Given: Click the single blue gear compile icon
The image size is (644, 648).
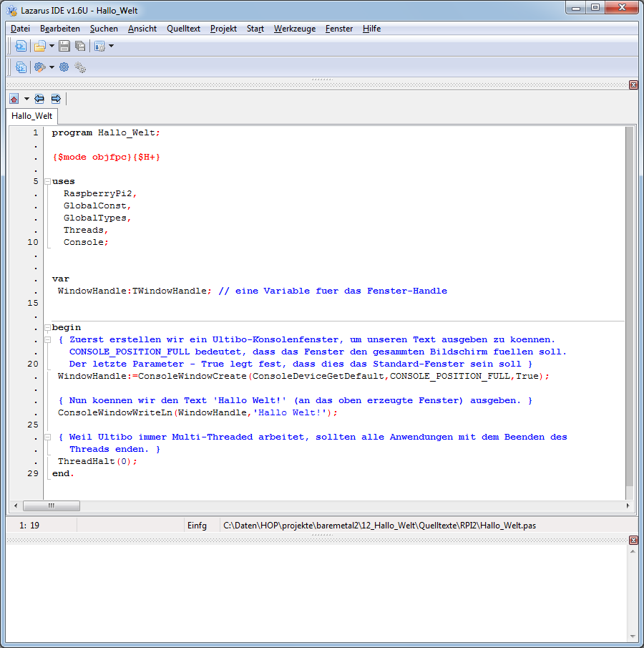Looking at the screenshot, I should coord(64,67).
